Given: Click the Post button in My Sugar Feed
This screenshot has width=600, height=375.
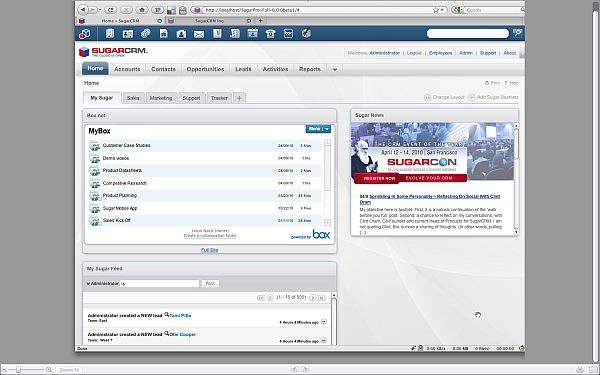Looking at the screenshot, I should (210, 284).
